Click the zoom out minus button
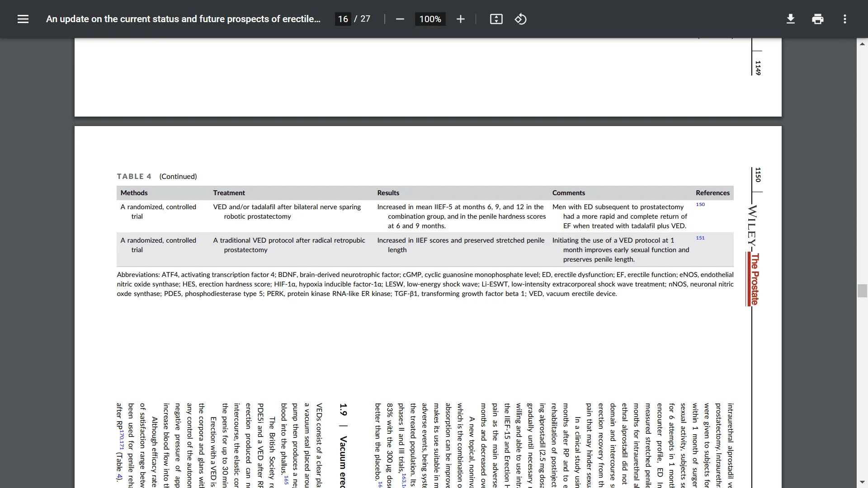Viewport: 868px width, 488px height. pos(400,19)
